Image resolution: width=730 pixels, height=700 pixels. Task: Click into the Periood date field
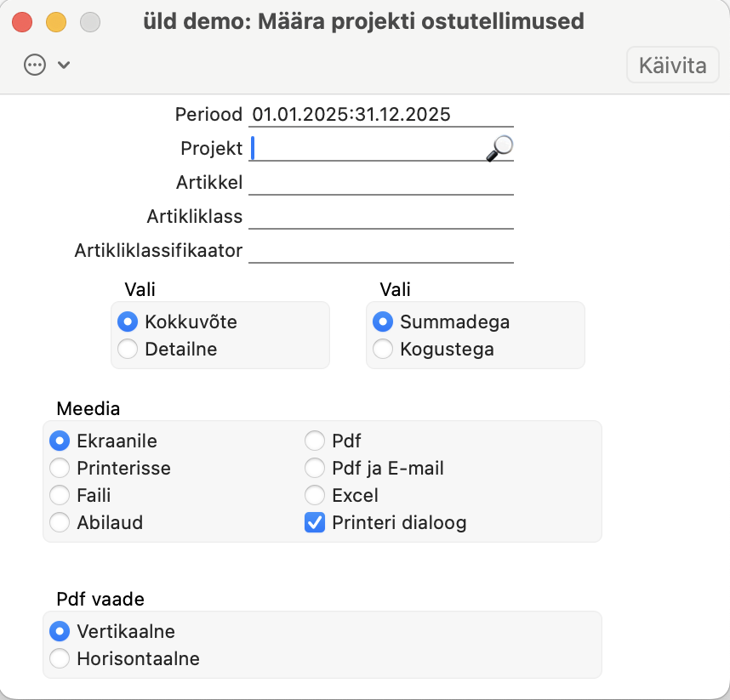[380, 115]
